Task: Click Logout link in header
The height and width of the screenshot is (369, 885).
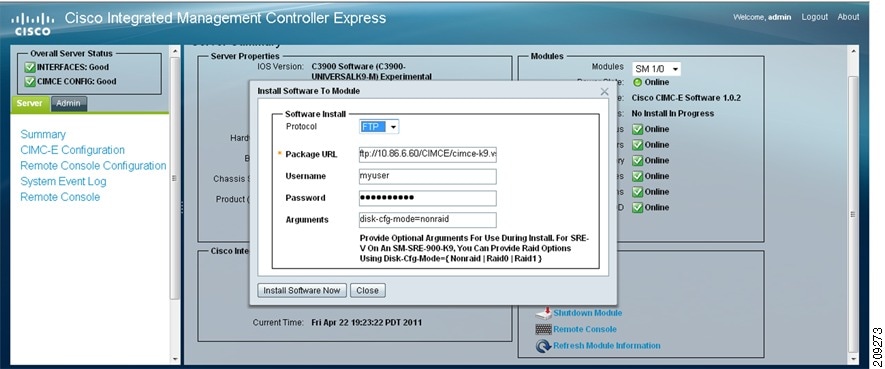Action: click(814, 17)
